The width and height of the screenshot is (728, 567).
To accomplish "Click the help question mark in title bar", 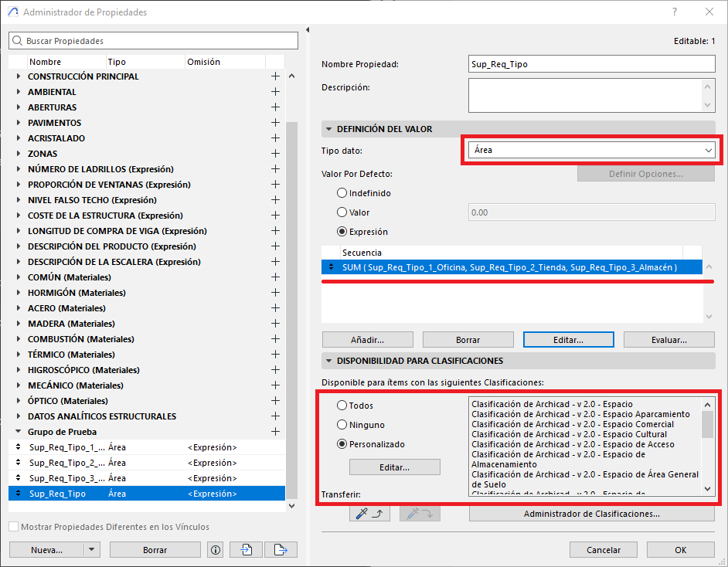I will coord(675,12).
